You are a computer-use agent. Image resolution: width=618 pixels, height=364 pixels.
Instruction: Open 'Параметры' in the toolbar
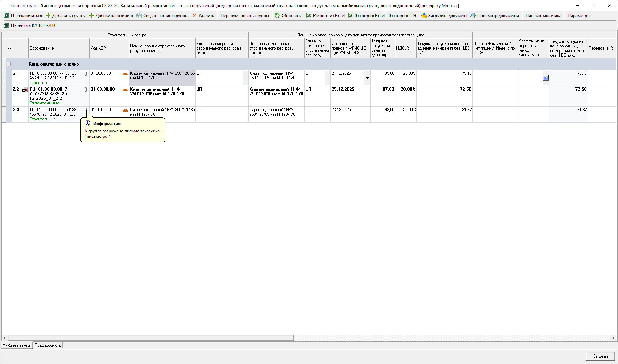click(579, 16)
